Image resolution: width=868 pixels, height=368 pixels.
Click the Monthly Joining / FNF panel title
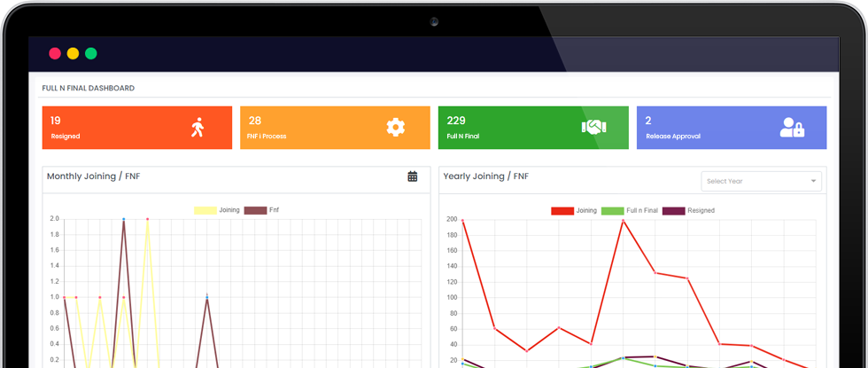[93, 176]
